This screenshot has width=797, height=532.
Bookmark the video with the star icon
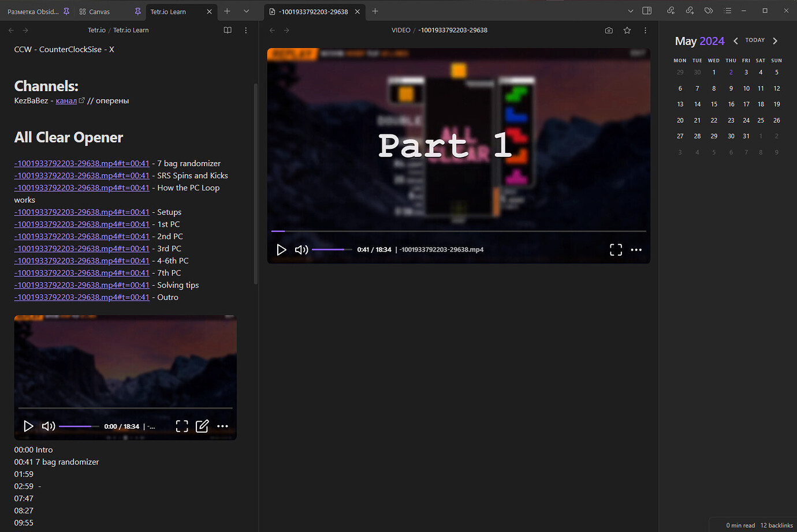627,31
